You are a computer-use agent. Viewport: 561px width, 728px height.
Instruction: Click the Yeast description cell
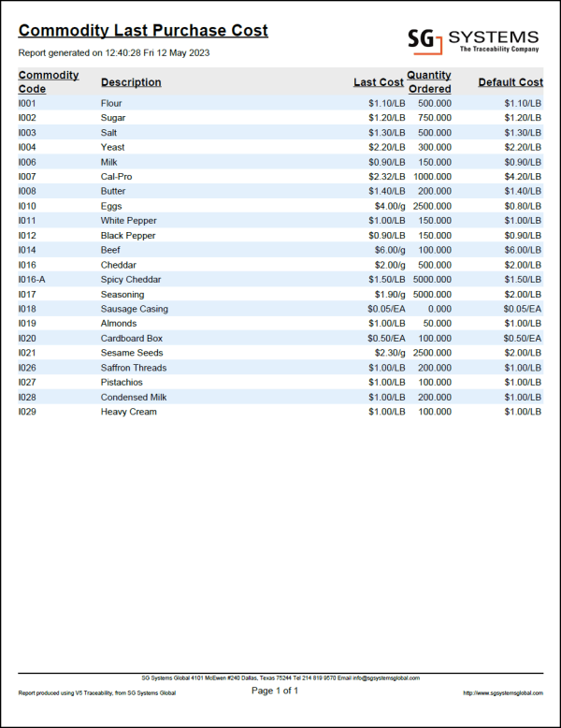point(113,147)
